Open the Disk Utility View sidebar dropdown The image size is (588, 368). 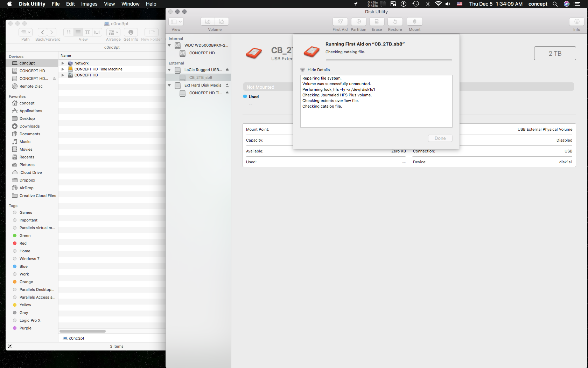tap(176, 22)
